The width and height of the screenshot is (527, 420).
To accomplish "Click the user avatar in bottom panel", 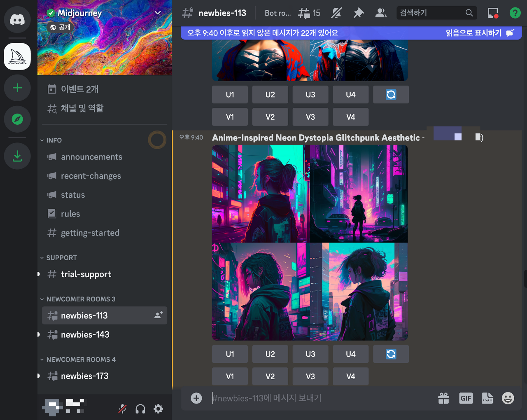I will [52, 407].
